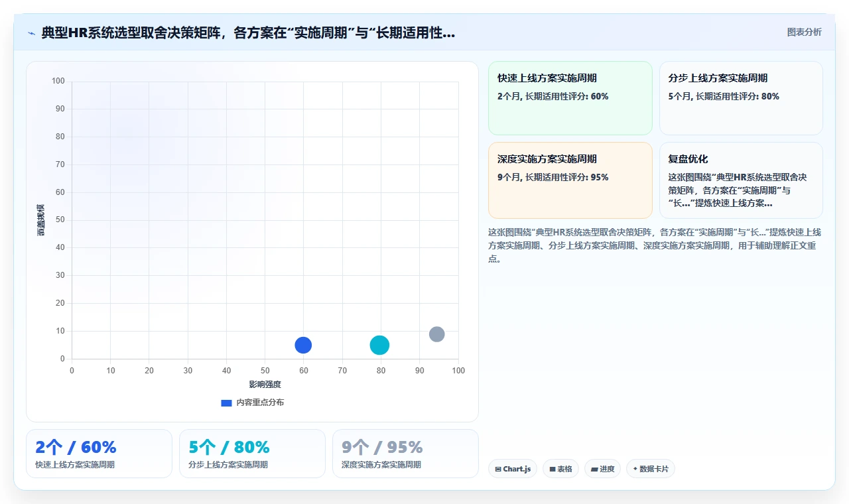Click the 数据卡片 tag chip
Image resolution: width=849 pixels, height=504 pixels.
[x=650, y=469]
